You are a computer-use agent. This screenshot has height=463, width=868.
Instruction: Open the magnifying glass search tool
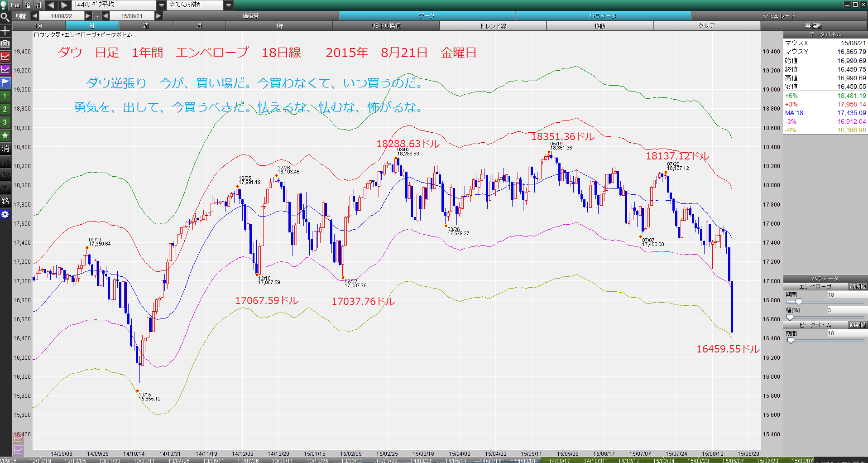5,17
